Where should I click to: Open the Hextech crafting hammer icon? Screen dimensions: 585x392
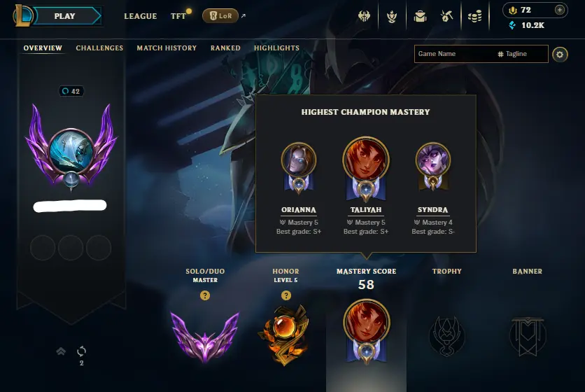coord(446,16)
